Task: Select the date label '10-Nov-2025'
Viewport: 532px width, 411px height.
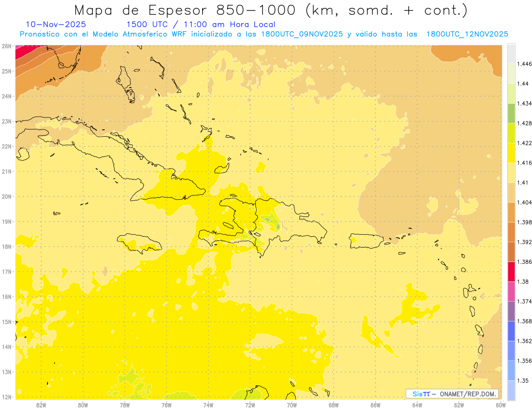Action: click(56, 24)
